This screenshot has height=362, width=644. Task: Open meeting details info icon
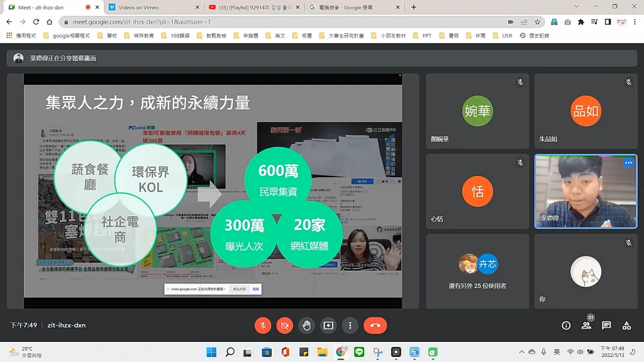566,326
